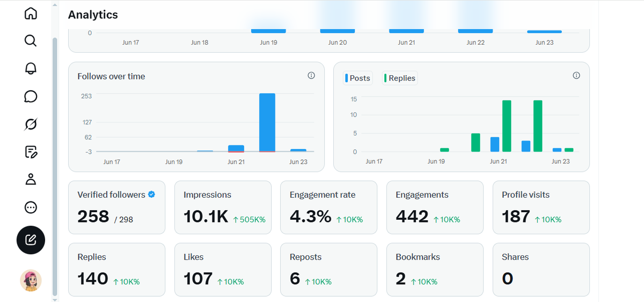Open Grok icon in sidebar
This screenshot has width=644, height=302.
tap(31, 124)
